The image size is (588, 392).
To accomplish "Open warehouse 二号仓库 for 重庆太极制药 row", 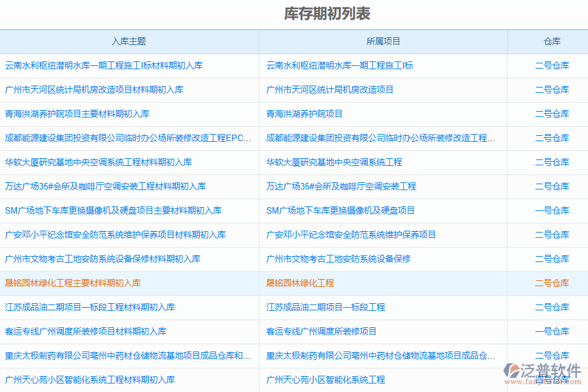I will click(552, 355).
